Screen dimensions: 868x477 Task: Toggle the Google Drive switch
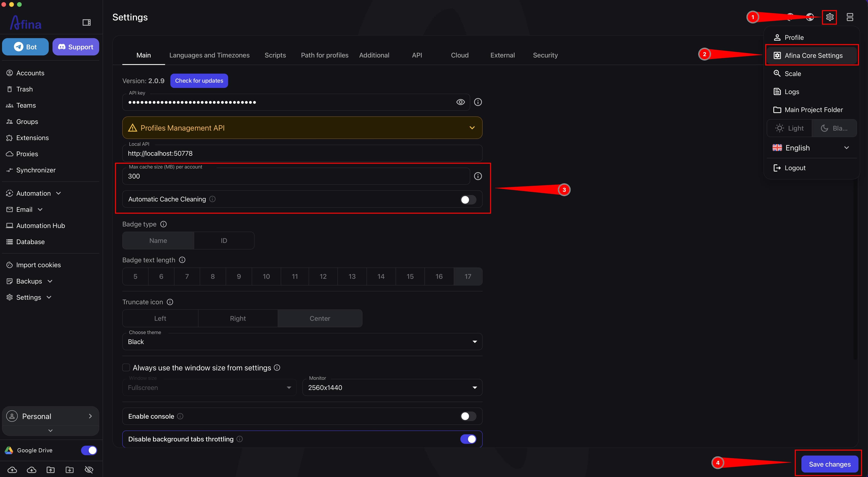[x=89, y=450]
